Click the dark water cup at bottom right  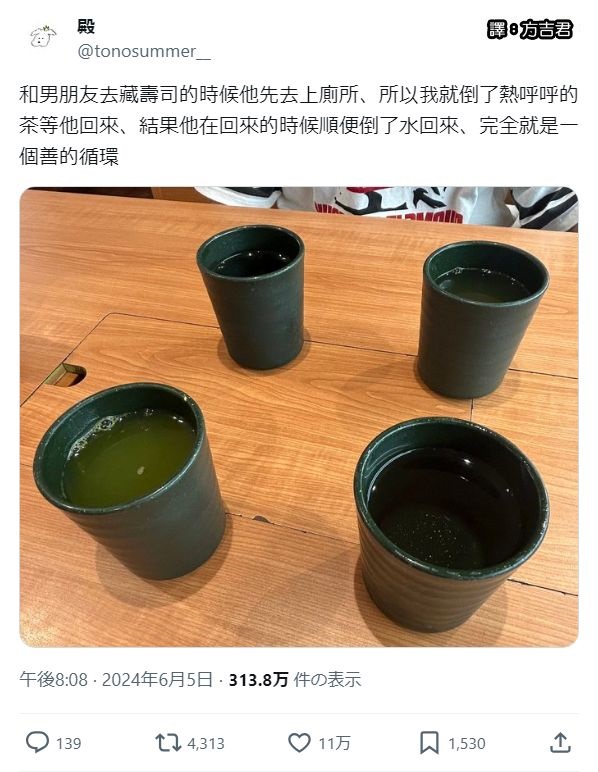[450, 524]
